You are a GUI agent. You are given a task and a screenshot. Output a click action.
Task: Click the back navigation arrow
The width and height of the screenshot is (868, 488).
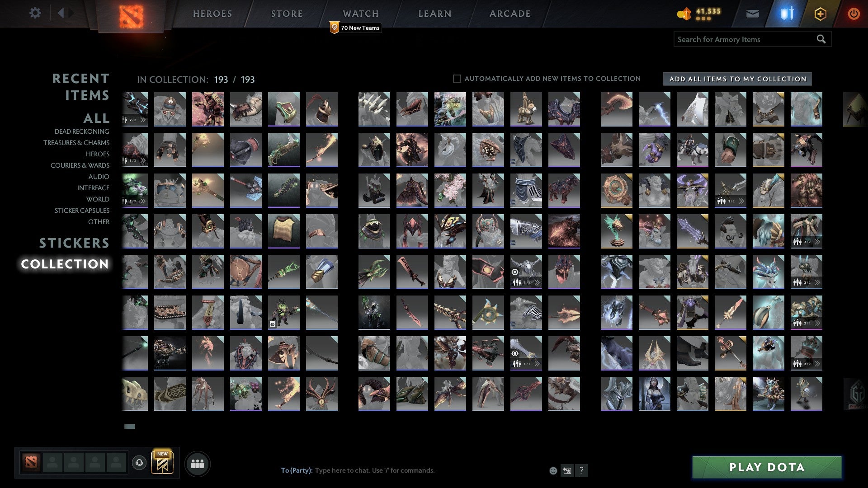click(x=62, y=13)
